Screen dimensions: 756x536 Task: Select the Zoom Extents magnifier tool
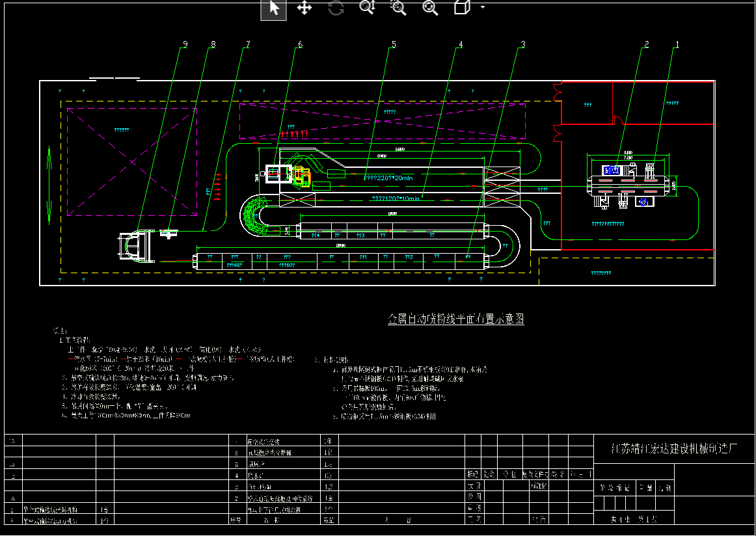[429, 8]
